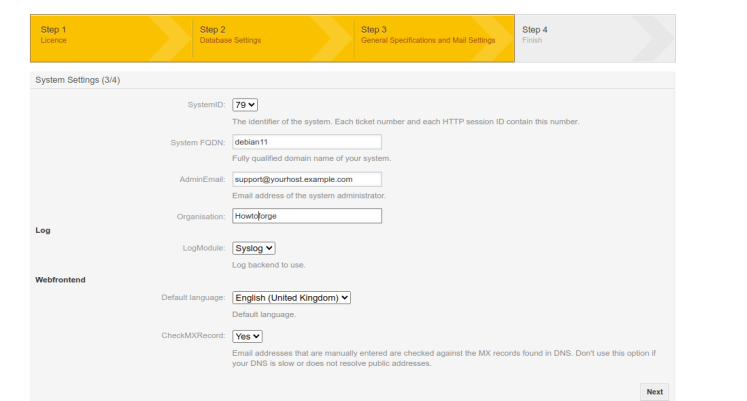Toggle the CheckMXRecord Yes selector
Viewport: 747px width, 401px height.
[247, 337]
